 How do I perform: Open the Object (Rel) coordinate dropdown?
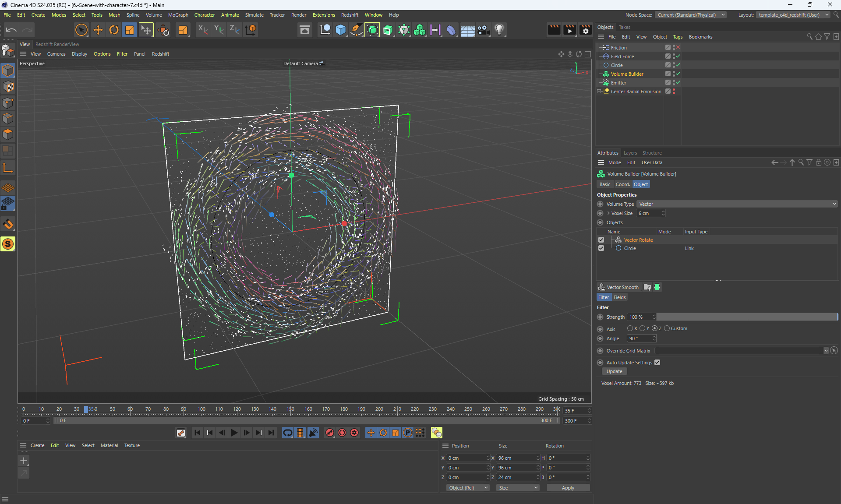pyautogui.click(x=467, y=488)
